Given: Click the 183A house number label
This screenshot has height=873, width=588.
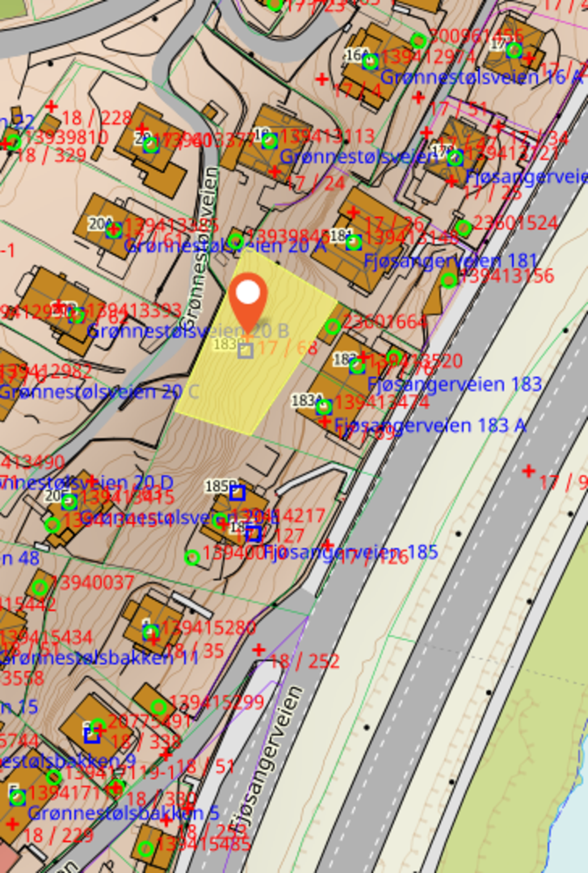Looking at the screenshot, I should 306,401.
